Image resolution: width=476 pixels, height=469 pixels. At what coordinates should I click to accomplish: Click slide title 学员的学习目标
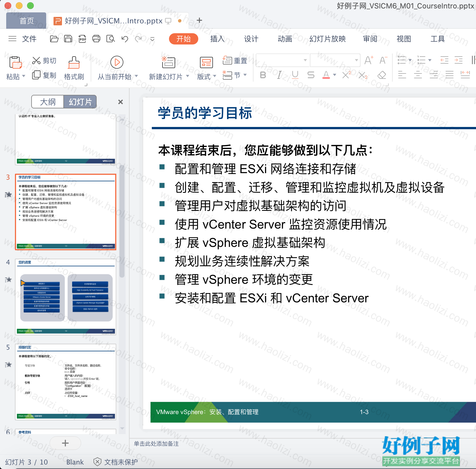205,113
